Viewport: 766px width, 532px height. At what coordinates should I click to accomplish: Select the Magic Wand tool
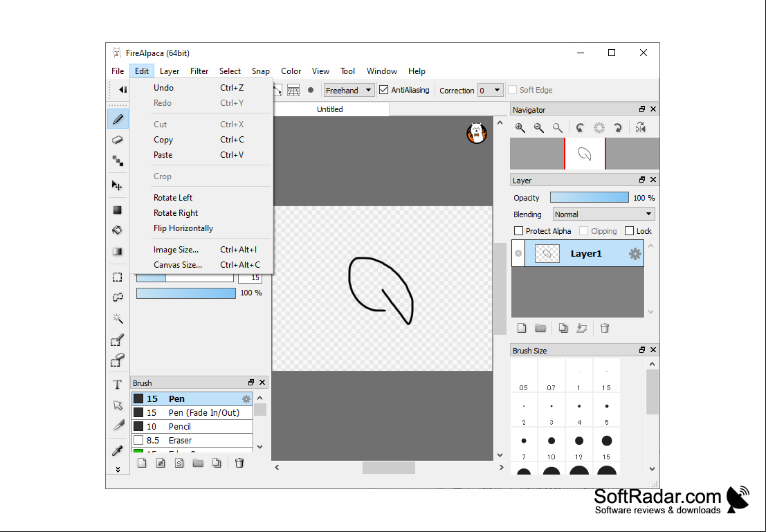pos(118,318)
